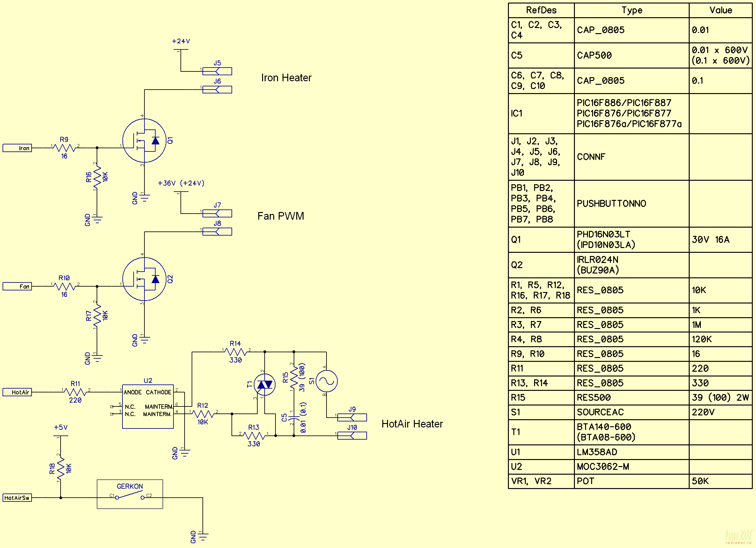Screen dimensions: 756x548
Task: Click the HotAirSw port label
Action: pyautogui.click(x=17, y=498)
